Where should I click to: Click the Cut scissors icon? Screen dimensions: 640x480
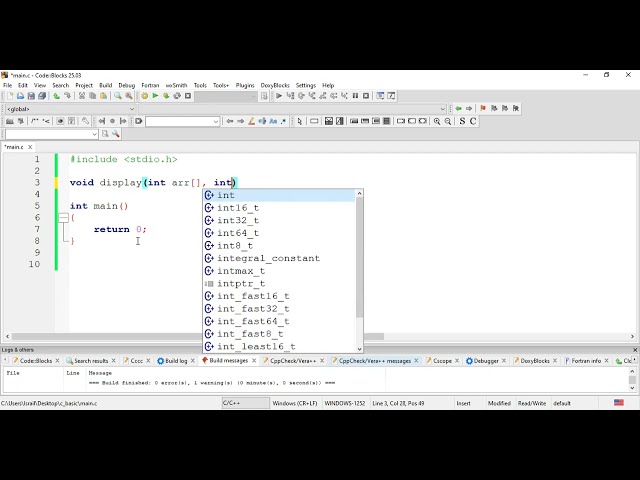pos(82,96)
